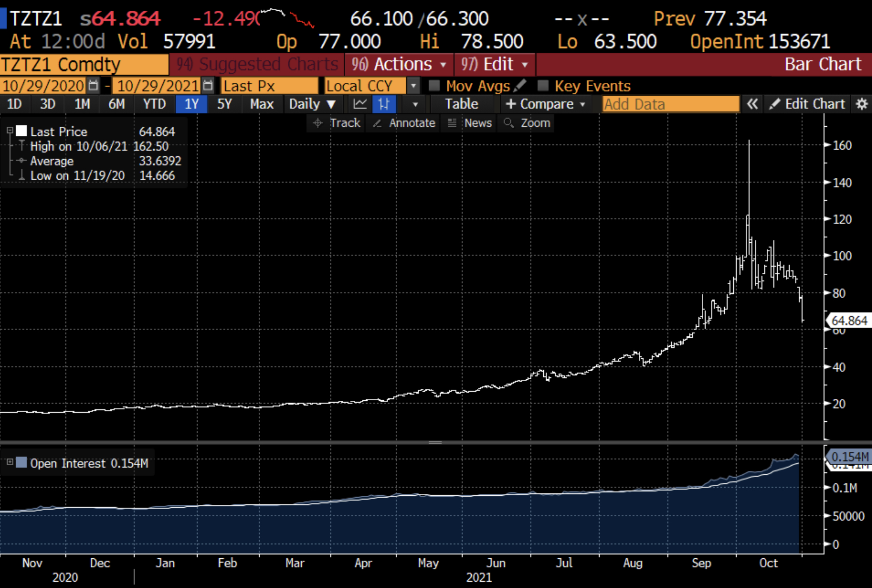The width and height of the screenshot is (872, 588).
Task: Click the Table button
Action: pos(461,104)
